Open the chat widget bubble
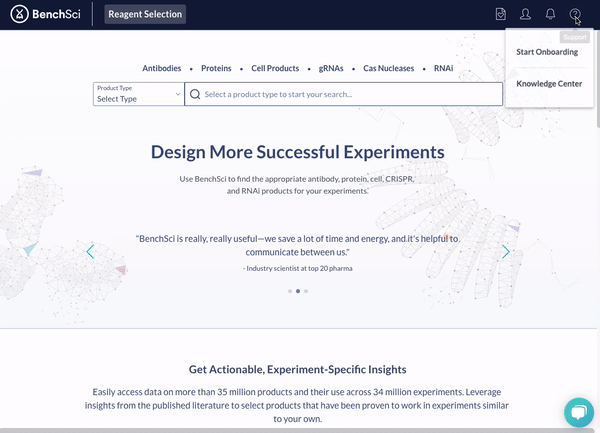Viewport: 600px width, 433px height. (579, 413)
